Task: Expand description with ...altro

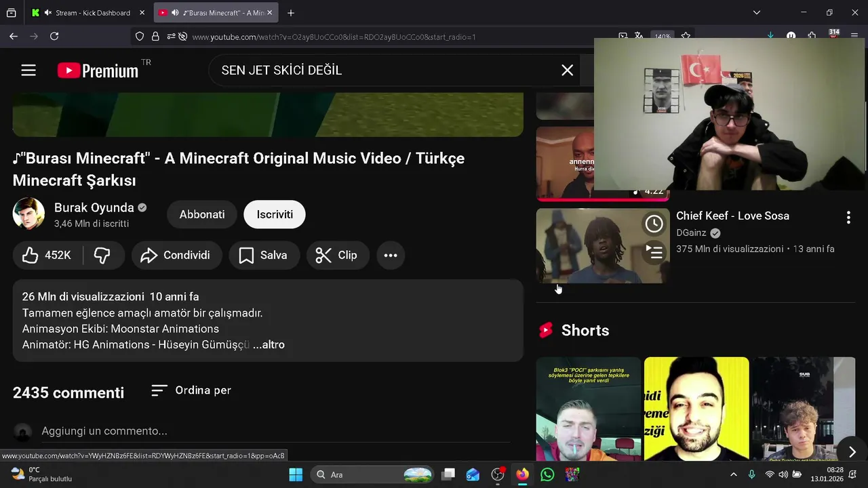Action: tap(269, 345)
